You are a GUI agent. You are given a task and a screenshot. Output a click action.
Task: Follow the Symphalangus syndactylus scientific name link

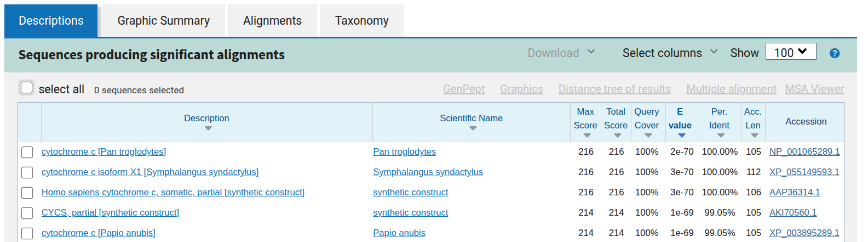[428, 172]
